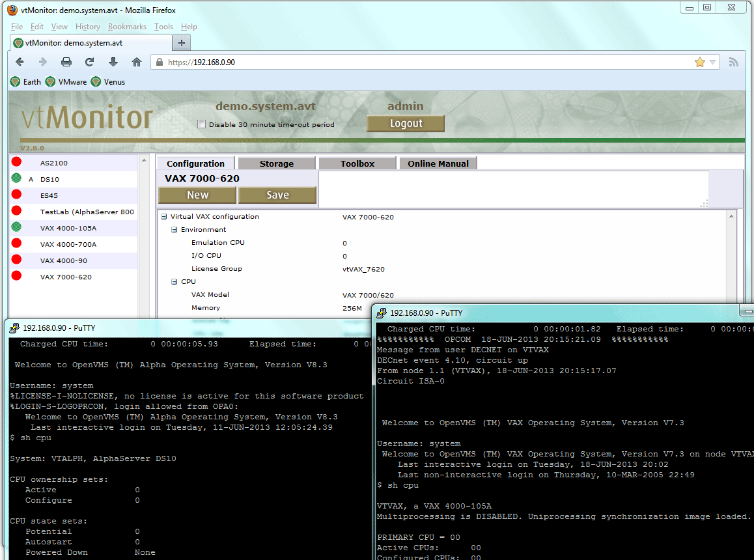Screen dimensions: 754x560
Task: Open the Venus bookmark
Action: coord(108,82)
